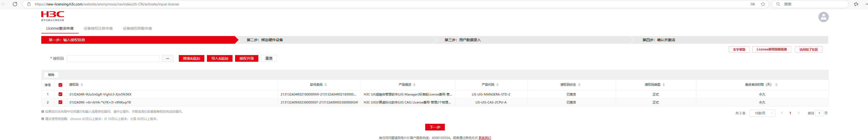Open the 文字帮助 link button
The width and height of the screenshot is (868, 140).
pos(739,49)
